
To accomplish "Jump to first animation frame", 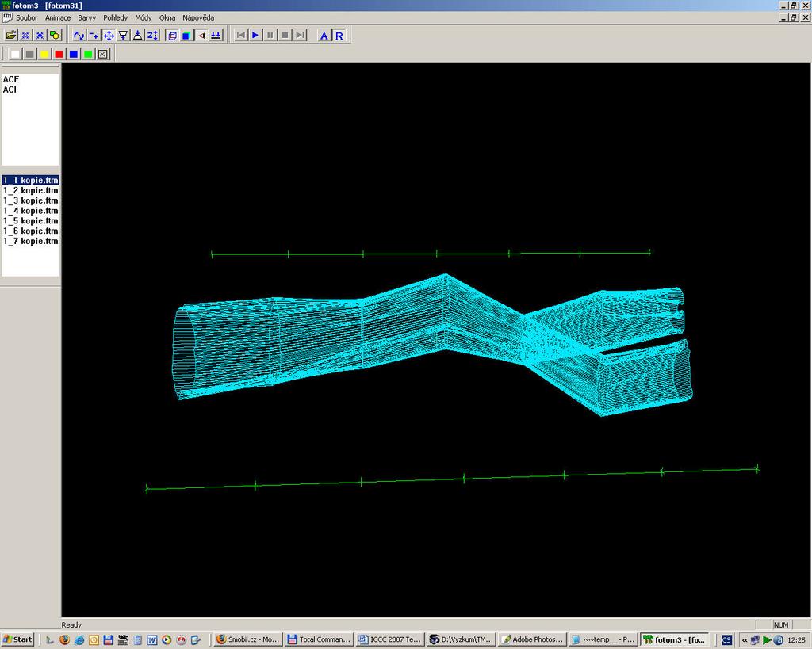I will pyautogui.click(x=241, y=35).
